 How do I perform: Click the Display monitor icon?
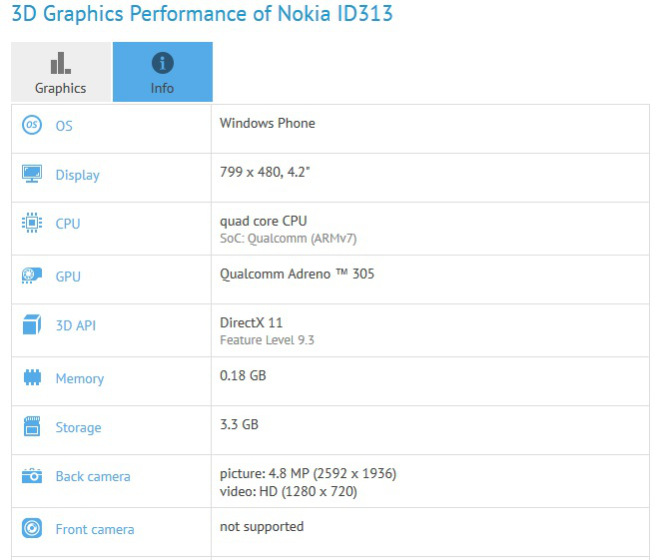tap(32, 174)
